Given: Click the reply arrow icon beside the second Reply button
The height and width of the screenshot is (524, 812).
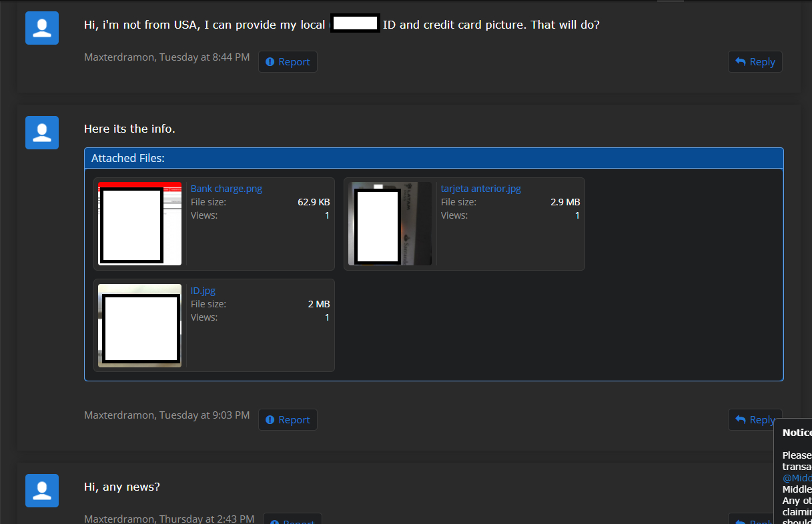Looking at the screenshot, I should [741, 419].
